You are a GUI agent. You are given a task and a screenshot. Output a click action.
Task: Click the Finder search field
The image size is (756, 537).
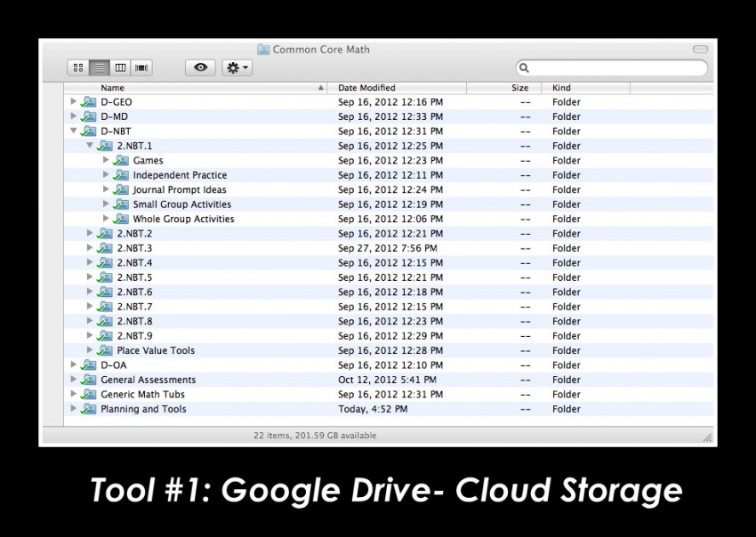611,68
